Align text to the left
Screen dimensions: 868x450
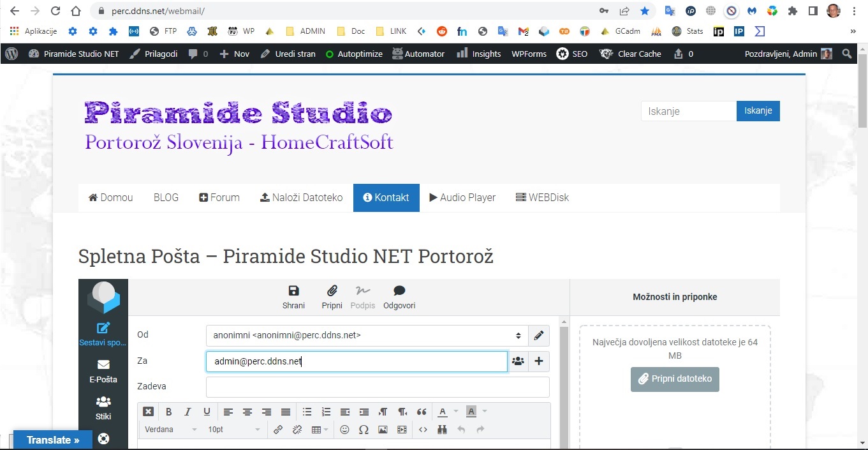pyautogui.click(x=228, y=412)
